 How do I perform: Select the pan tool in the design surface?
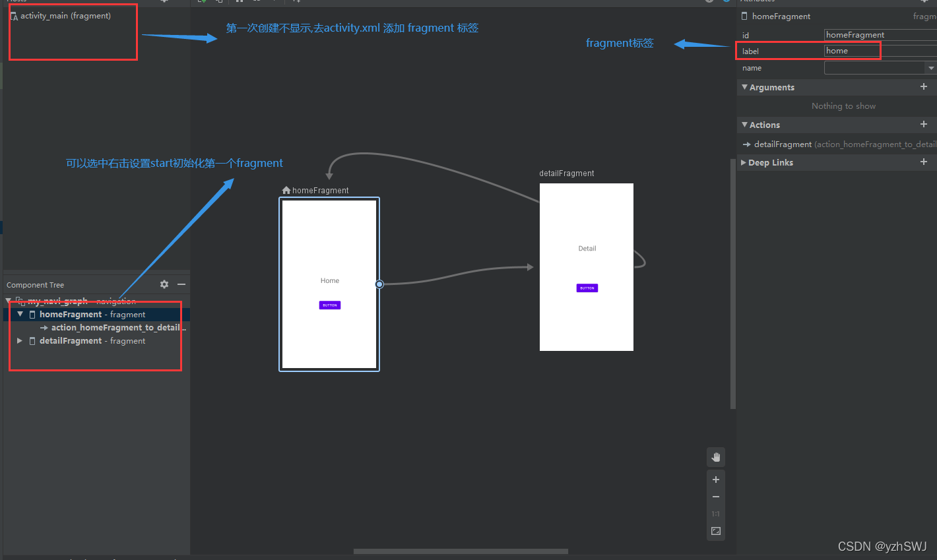tap(715, 456)
